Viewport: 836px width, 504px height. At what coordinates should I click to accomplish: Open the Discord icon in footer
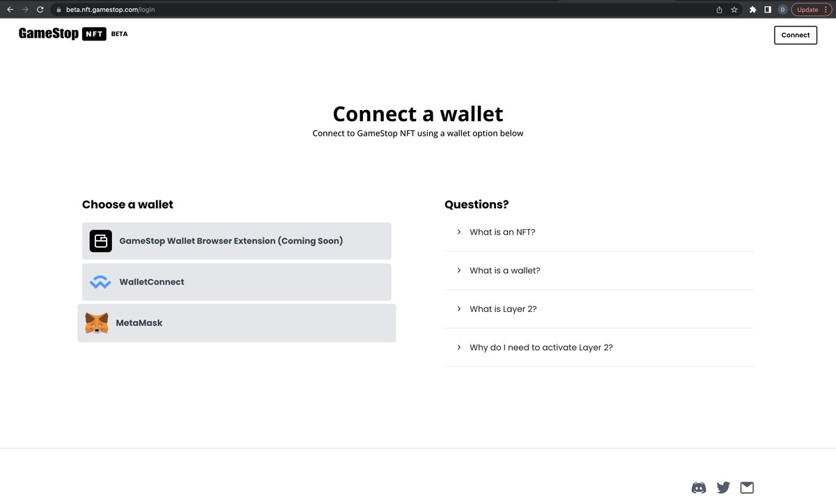699,487
